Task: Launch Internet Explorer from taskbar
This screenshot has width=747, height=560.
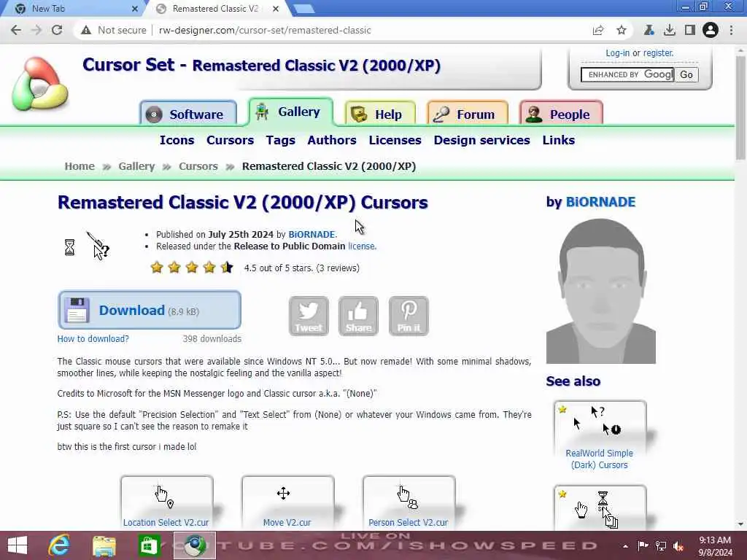Action: pos(60,545)
